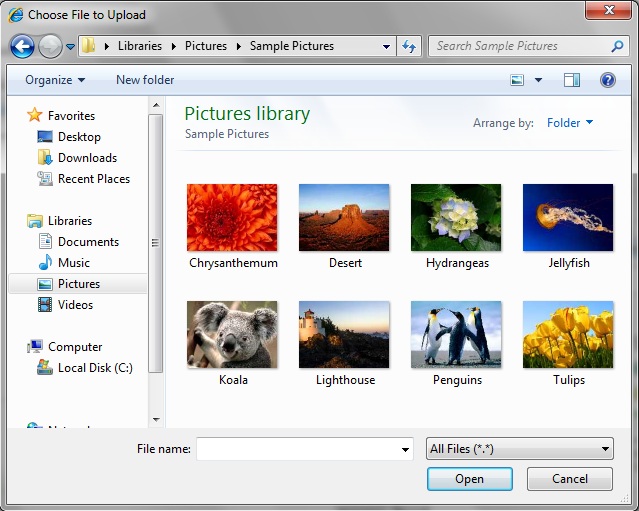
Task: Open the Help question mark icon
Action: pyautogui.click(x=608, y=80)
